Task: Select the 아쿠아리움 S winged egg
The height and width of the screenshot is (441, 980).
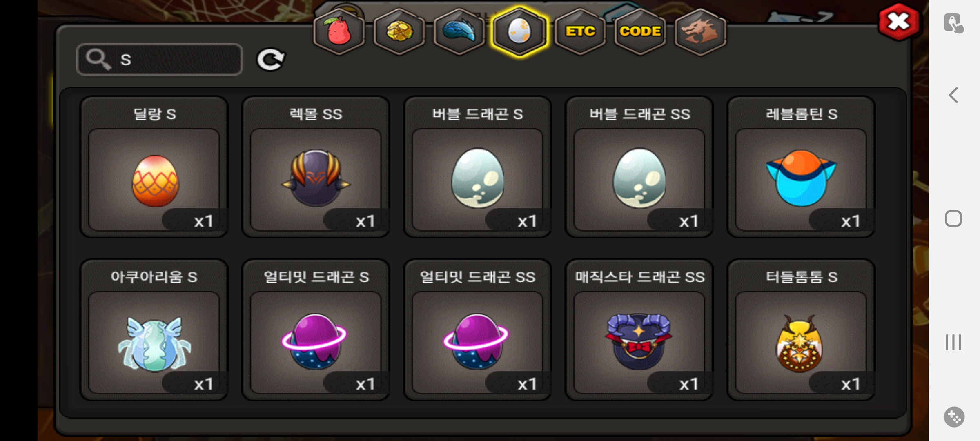Action: click(154, 330)
